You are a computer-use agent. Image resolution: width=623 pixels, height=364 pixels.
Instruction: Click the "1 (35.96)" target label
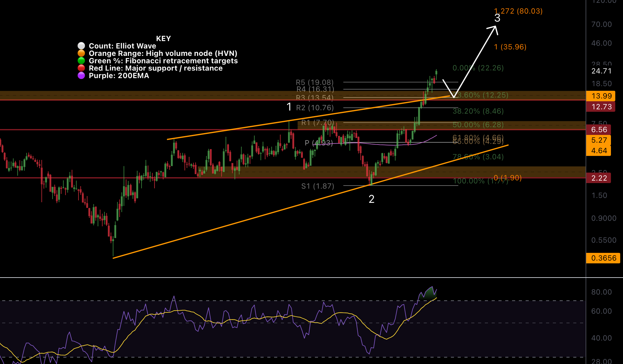point(510,47)
